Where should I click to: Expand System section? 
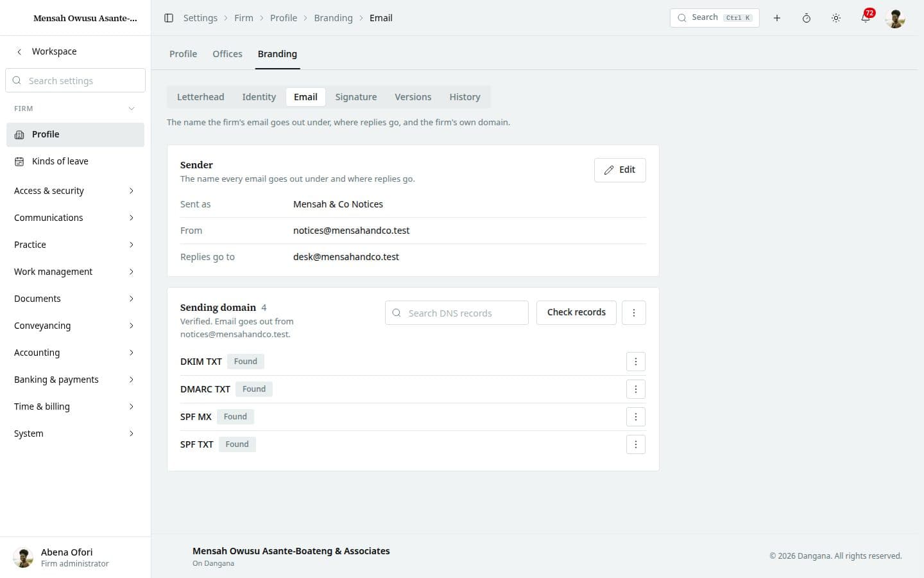[x=75, y=433]
